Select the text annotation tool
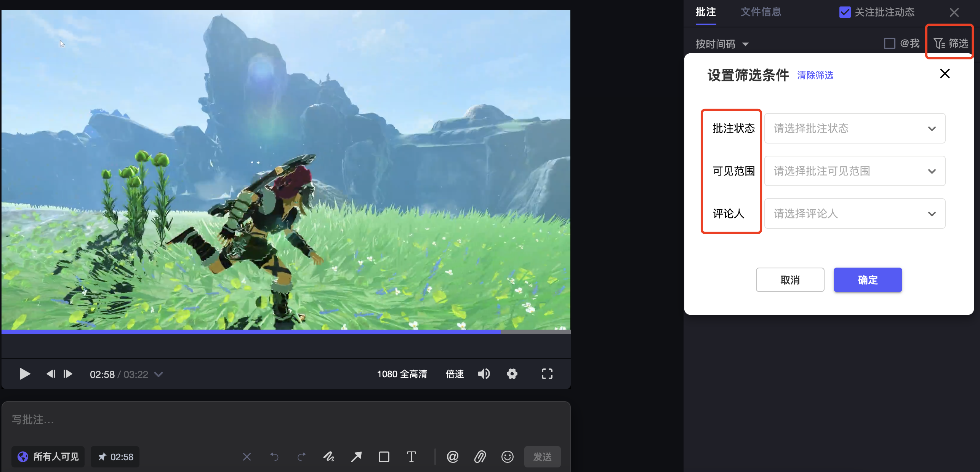Image resolution: width=980 pixels, height=472 pixels. pyautogui.click(x=412, y=456)
